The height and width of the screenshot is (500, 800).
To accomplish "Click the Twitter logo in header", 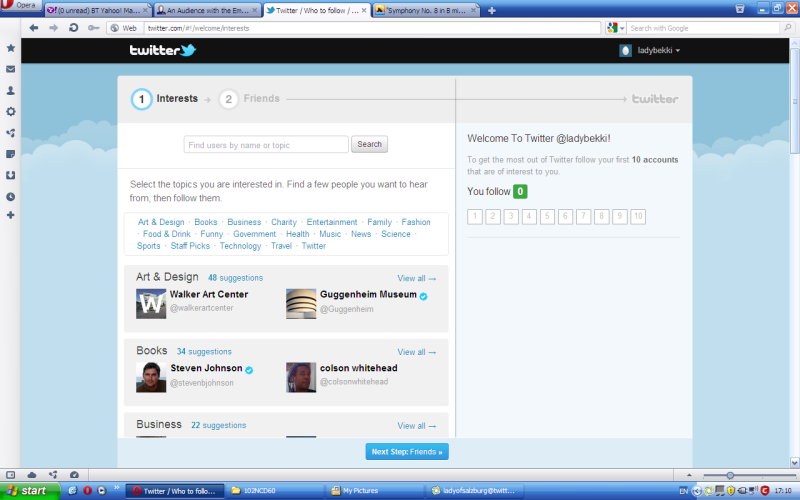I will [162, 50].
